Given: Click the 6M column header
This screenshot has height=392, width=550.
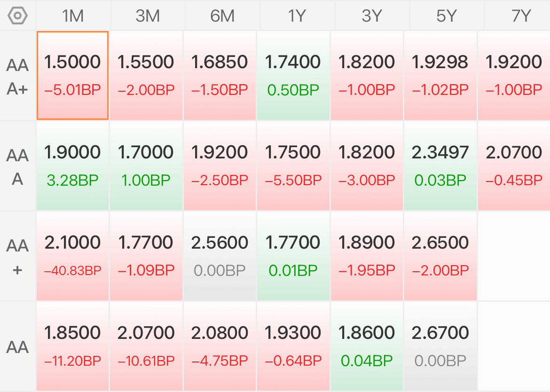Looking at the screenshot, I should coord(222,16).
